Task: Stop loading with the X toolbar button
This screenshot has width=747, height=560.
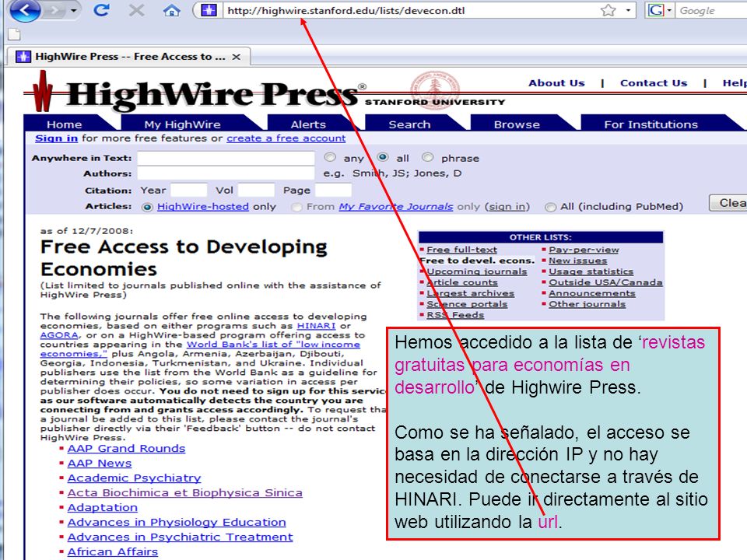Action: (x=136, y=10)
